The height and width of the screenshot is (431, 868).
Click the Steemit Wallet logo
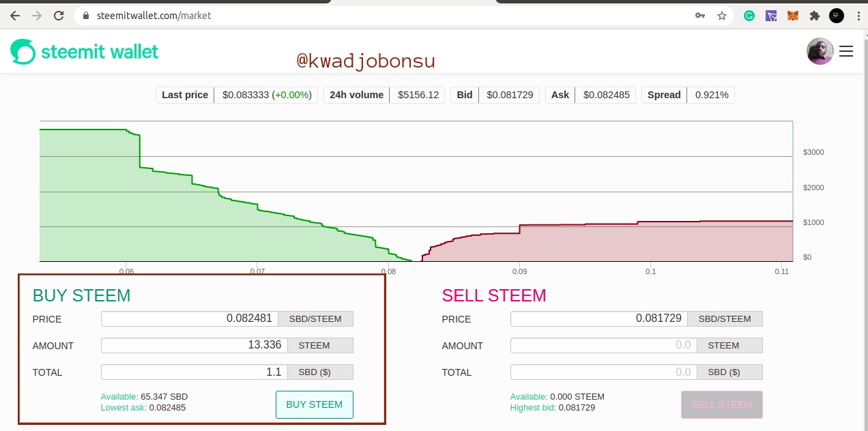pos(85,51)
